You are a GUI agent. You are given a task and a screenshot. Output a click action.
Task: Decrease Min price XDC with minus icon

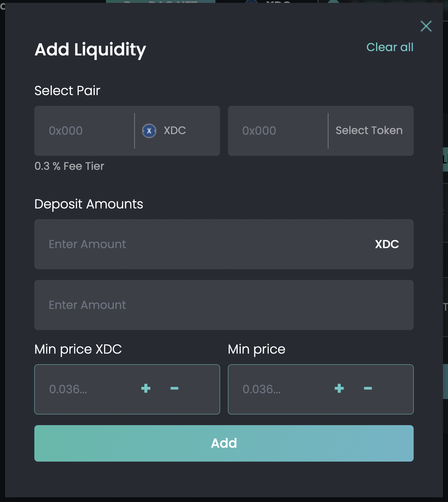click(x=174, y=389)
